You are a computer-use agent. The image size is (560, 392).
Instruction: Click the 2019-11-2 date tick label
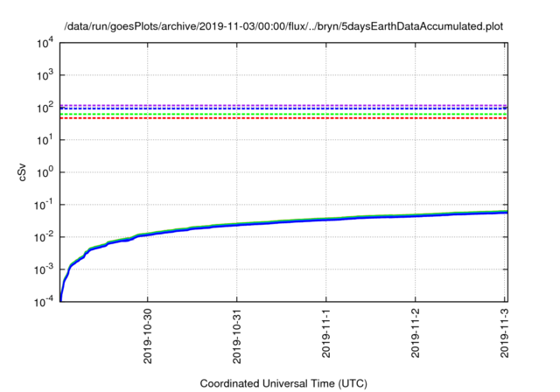tap(415, 333)
